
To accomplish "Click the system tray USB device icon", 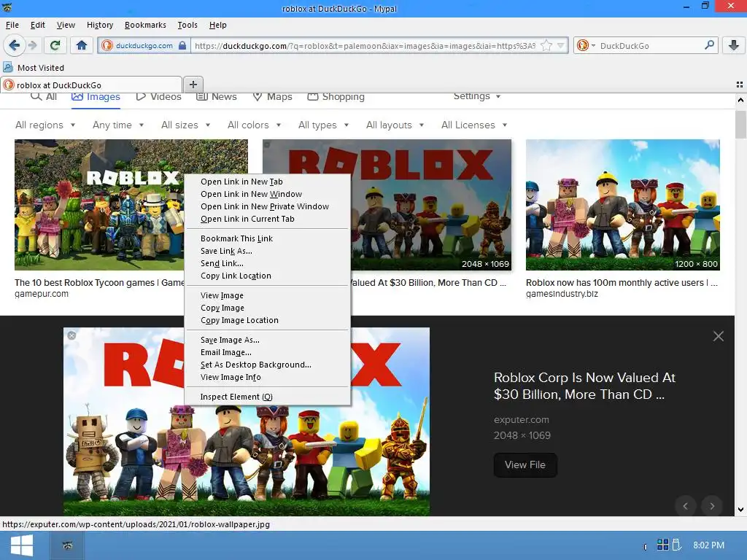I will pos(676,545).
